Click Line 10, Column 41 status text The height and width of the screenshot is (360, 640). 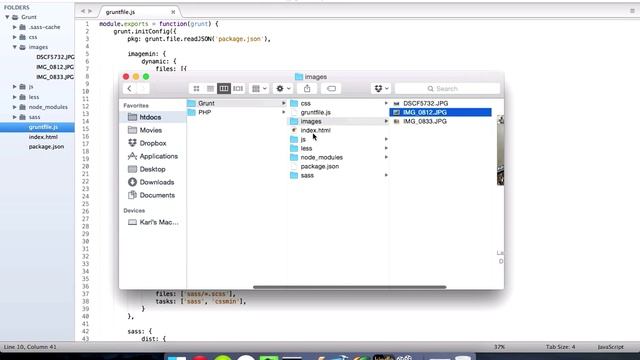click(x=30, y=347)
